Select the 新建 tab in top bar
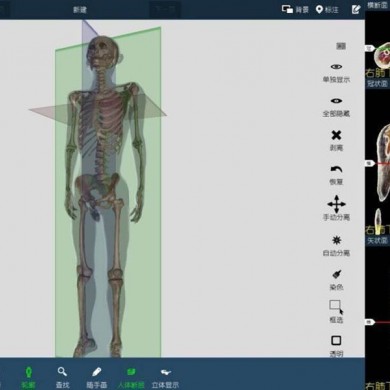The image size is (390, 390). [80, 10]
